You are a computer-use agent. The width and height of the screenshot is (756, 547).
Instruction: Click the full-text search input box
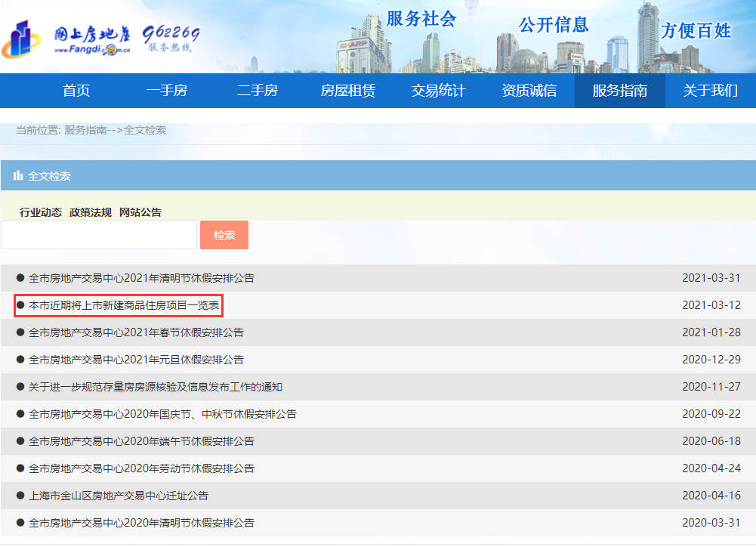[x=99, y=235]
